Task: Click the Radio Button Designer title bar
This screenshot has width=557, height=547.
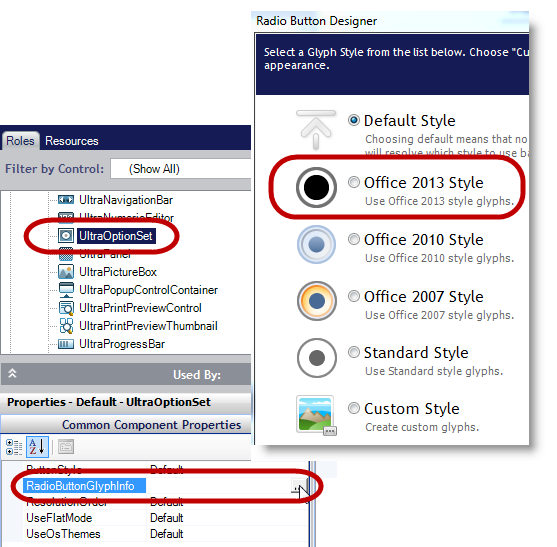Action: pos(390,21)
